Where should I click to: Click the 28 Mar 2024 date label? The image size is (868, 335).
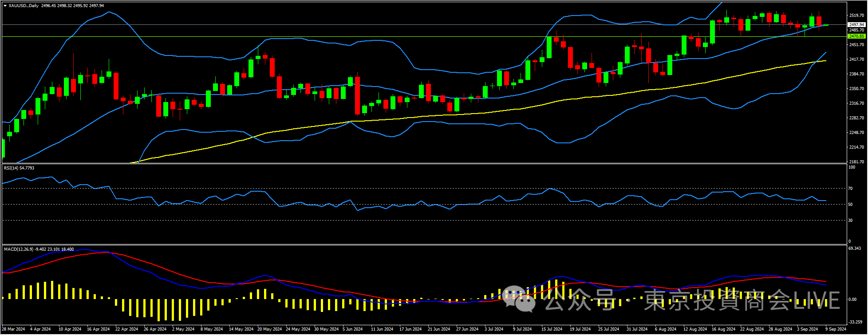(x=14, y=329)
